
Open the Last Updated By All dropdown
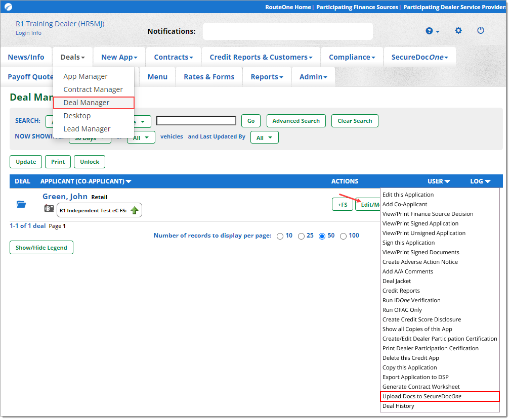(265, 138)
